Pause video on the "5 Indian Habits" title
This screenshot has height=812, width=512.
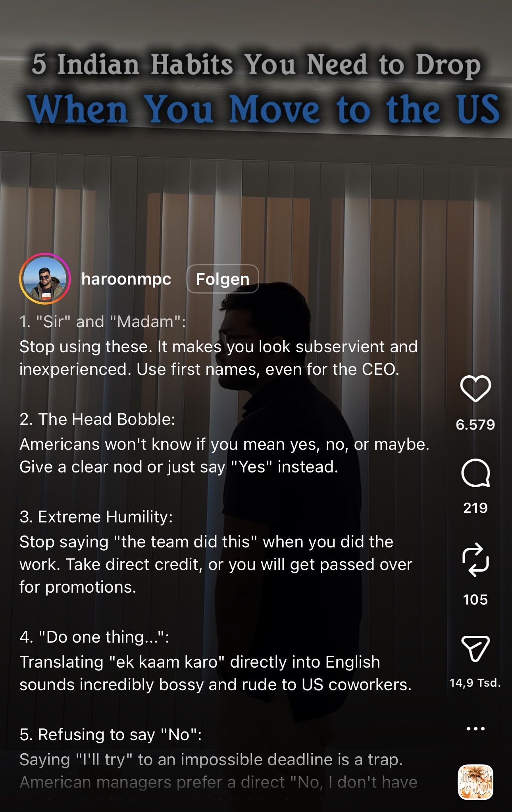click(256, 65)
